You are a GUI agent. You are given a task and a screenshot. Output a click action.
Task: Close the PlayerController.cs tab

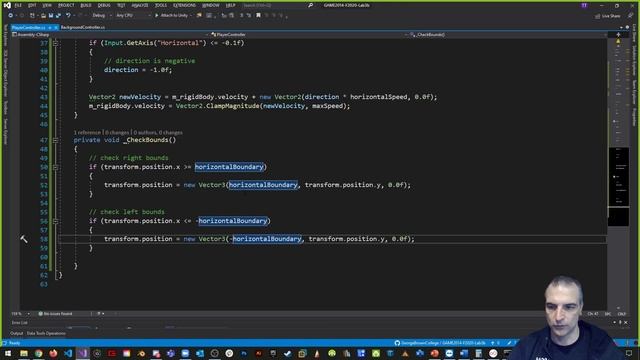(56, 27)
